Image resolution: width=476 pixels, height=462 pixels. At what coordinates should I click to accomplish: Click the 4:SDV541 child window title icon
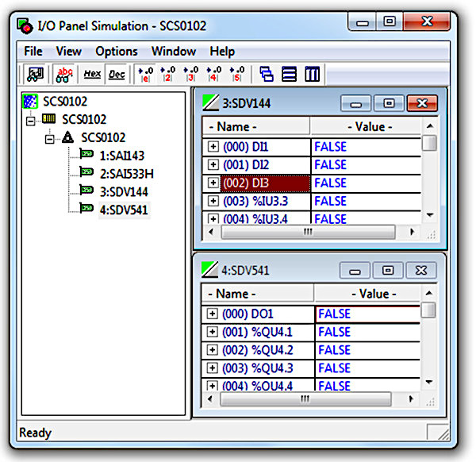coord(209,269)
